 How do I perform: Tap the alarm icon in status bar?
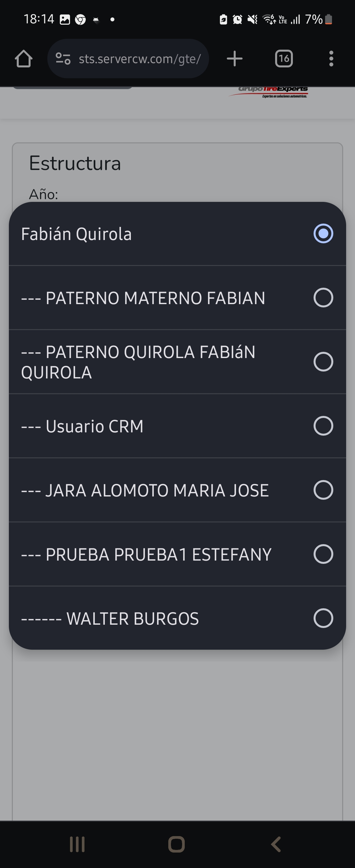237,19
